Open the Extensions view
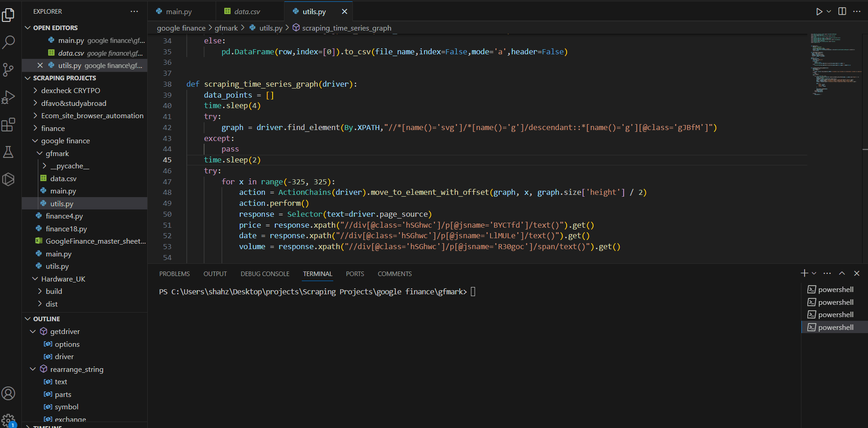 (8, 125)
